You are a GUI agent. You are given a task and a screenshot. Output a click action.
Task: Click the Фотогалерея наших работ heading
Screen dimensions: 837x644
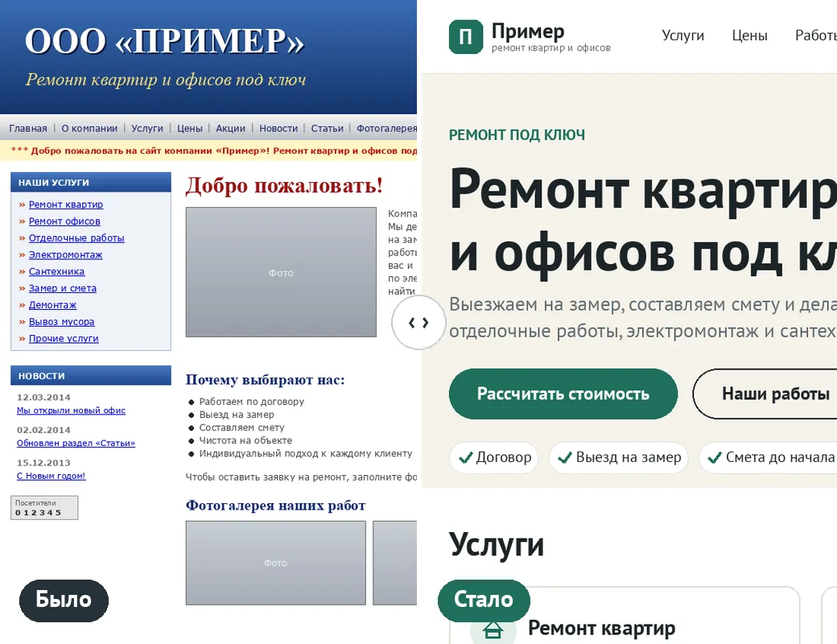point(275,506)
